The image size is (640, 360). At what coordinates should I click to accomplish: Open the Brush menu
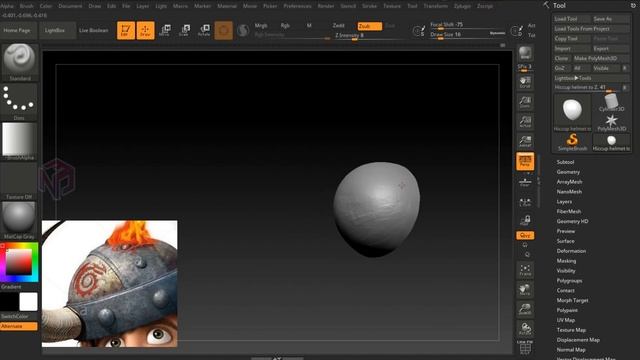27,6
